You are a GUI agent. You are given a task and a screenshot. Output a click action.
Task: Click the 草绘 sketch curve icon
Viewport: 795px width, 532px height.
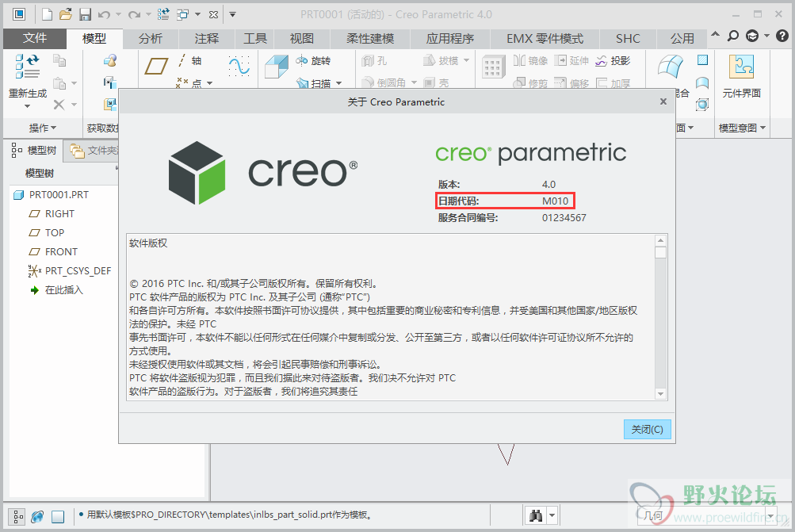(239, 66)
